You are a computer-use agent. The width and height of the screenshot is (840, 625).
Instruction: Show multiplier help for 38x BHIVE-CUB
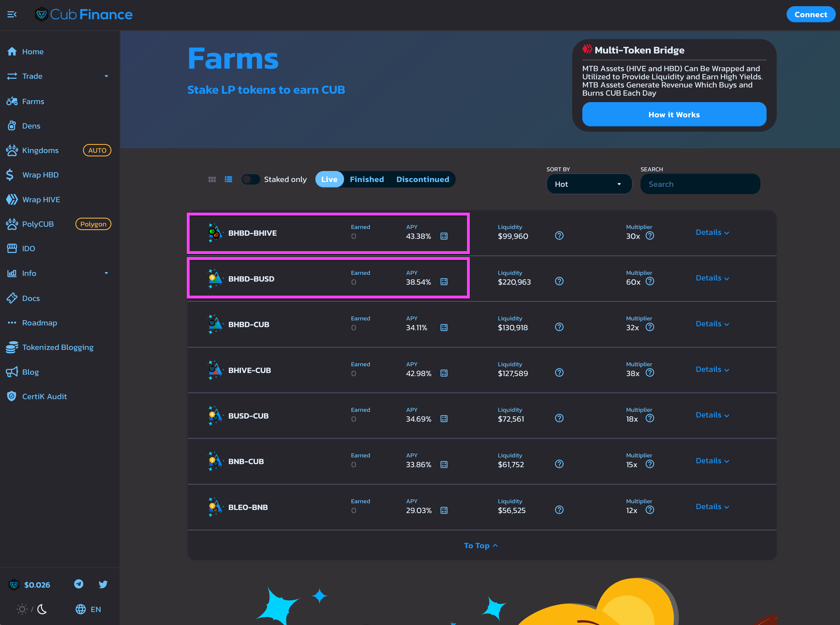(650, 373)
